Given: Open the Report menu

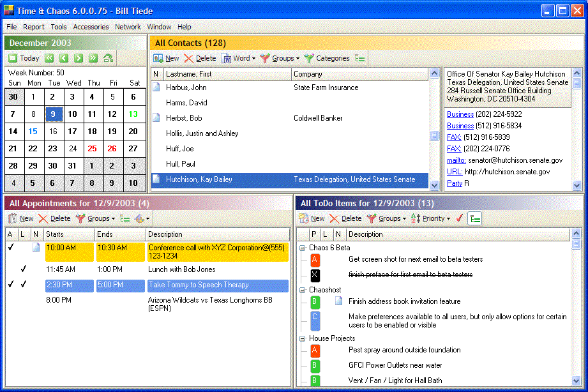Looking at the screenshot, I should pos(34,27).
